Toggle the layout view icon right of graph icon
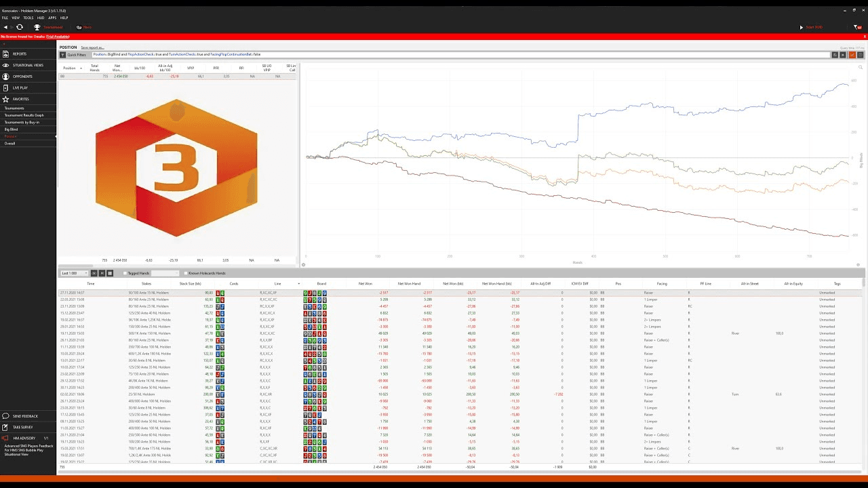Viewport: 868px width, 488px height. (x=860, y=55)
